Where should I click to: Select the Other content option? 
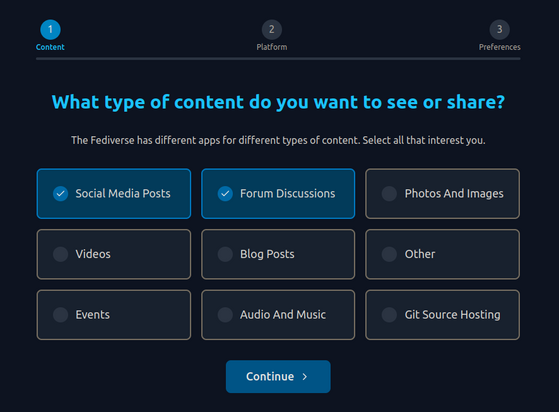pos(442,254)
